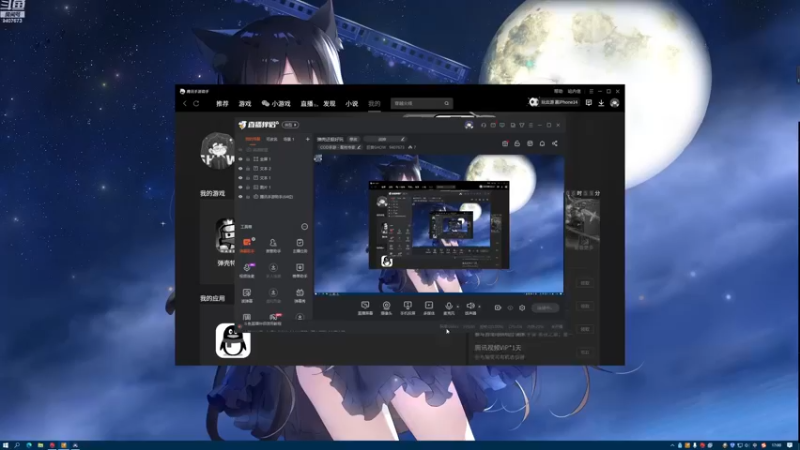Toggle visibility of the 全屏 1 layer

point(241,159)
